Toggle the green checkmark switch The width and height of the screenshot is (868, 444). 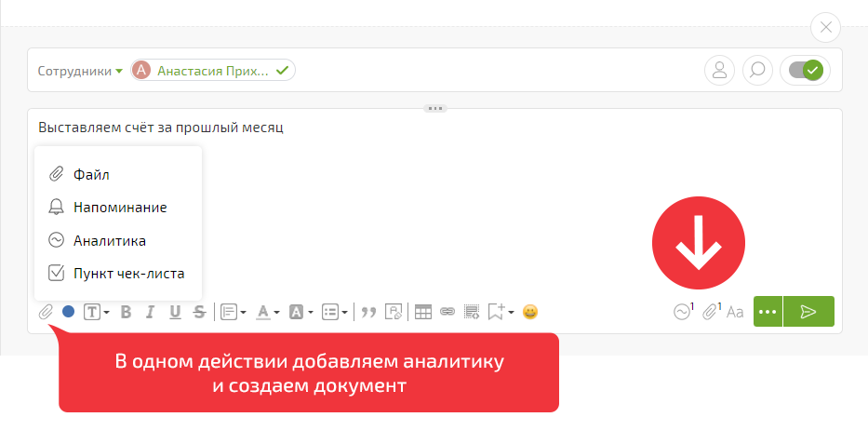(x=805, y=71)
